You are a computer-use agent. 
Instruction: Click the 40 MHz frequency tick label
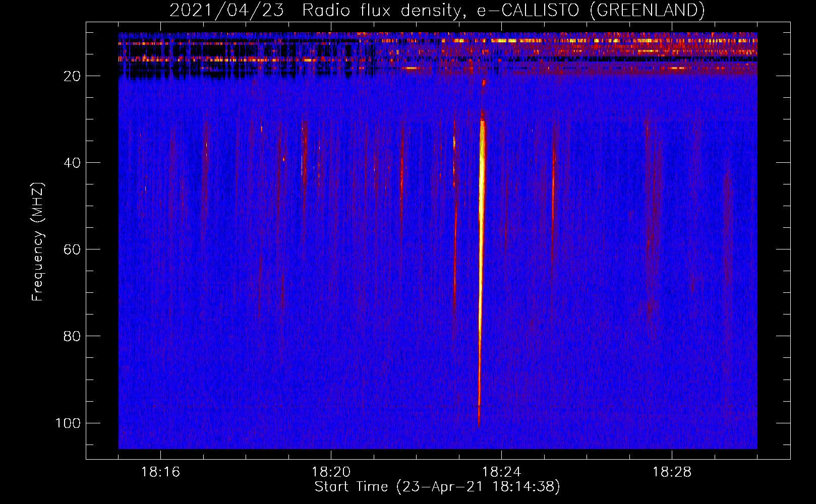tap(72, 163)
